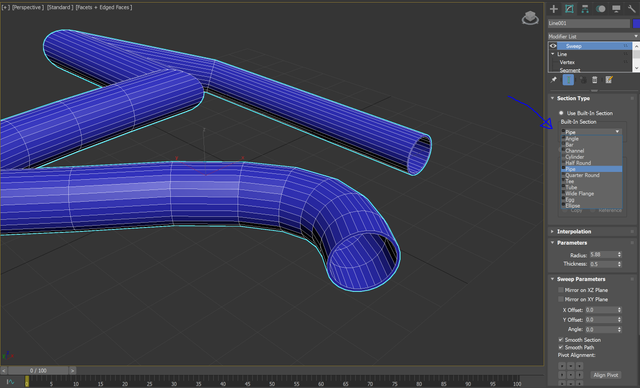Open the Utilities wrench icon
640x388 pixels.
[631, 9]
